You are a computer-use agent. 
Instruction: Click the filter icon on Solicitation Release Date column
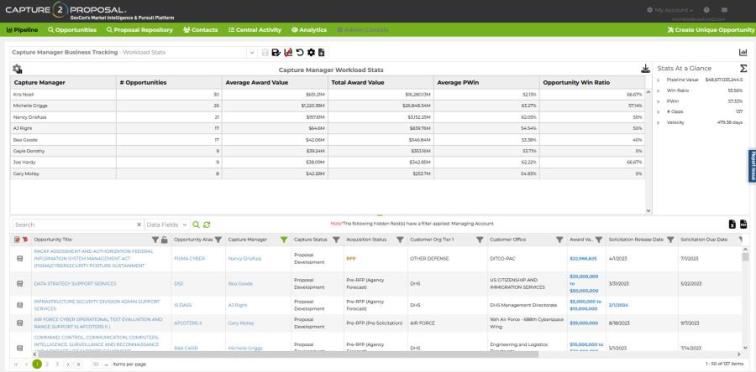pos(670,239)
